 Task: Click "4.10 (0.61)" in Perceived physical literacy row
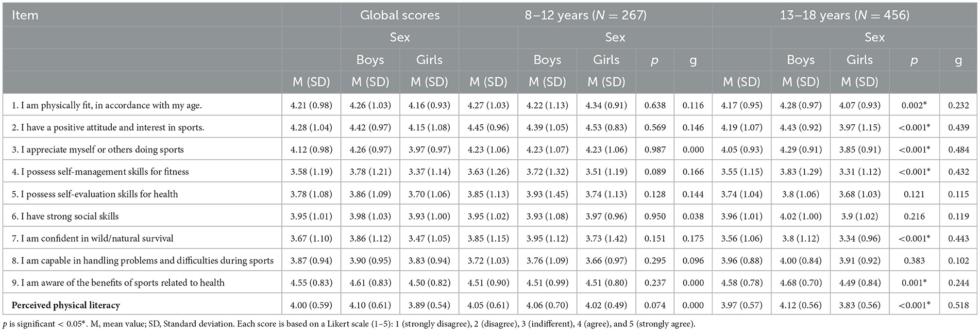coord(370,305)
